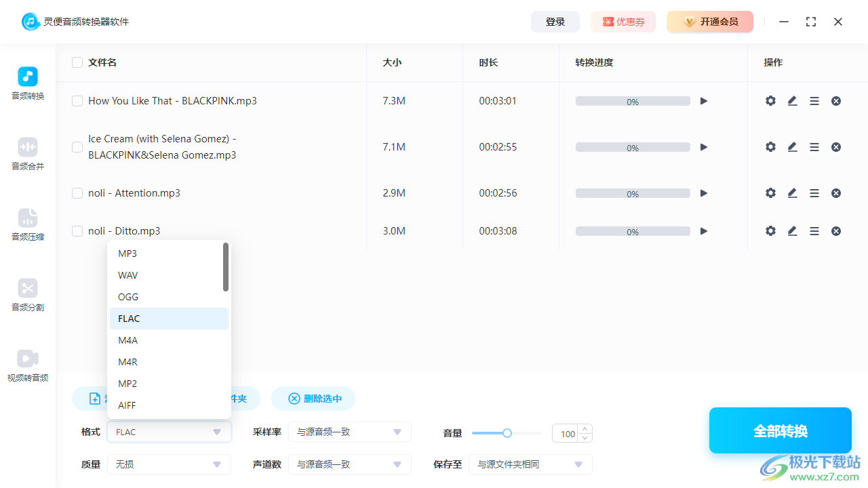
Task: Remove noli - Attention.mp3 from list
Action: tap(836, 193)
